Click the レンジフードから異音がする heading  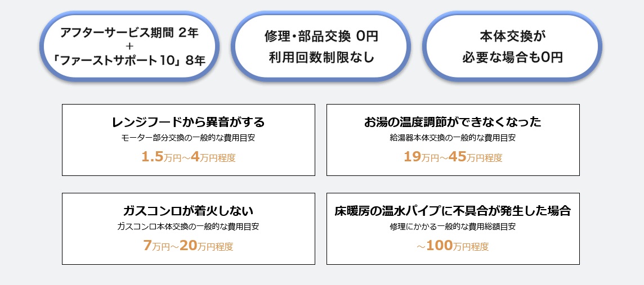pos(188,122)
